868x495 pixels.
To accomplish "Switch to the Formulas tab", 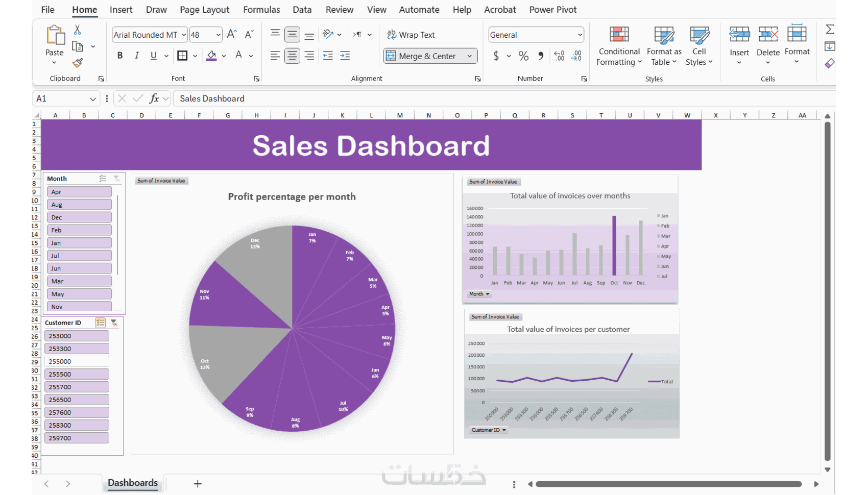I will point(261,10).
